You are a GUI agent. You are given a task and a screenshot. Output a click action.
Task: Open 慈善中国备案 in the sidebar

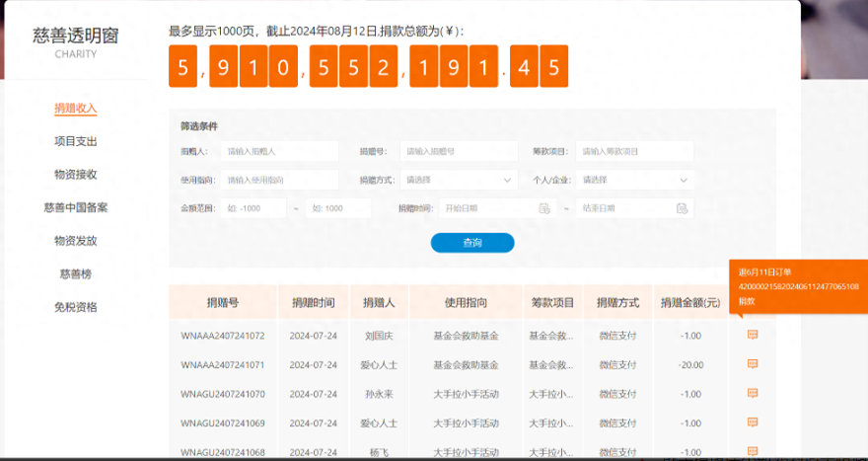[x=76, y=207]
